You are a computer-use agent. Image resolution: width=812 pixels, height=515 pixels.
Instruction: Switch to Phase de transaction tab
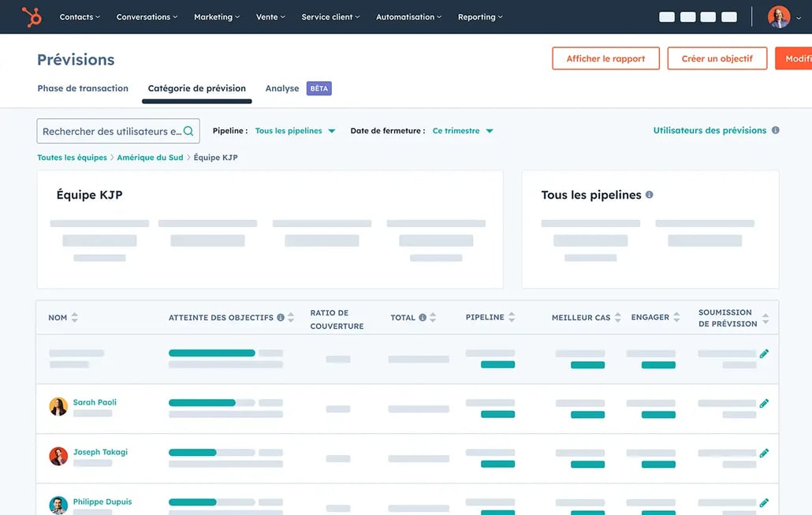point(83,88)
